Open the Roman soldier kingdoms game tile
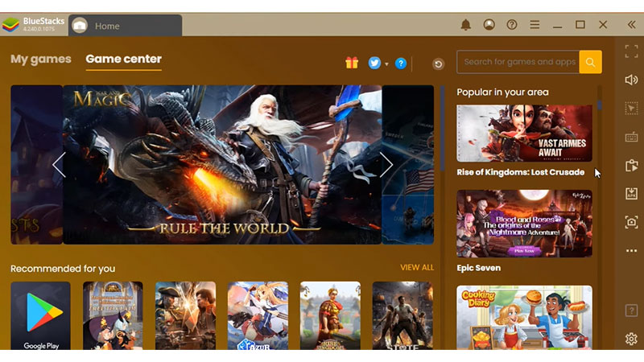The height and width of the screenshot is (362, 644). coord(330,315)
